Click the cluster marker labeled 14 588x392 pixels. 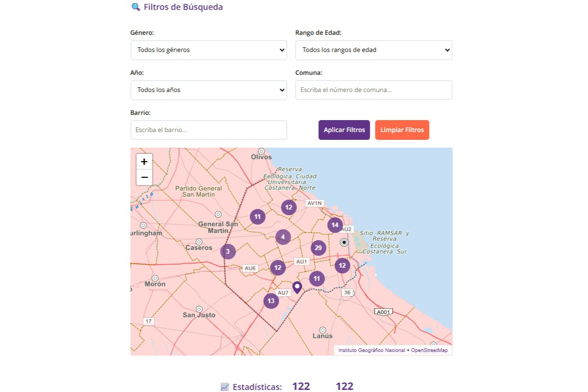335,225
